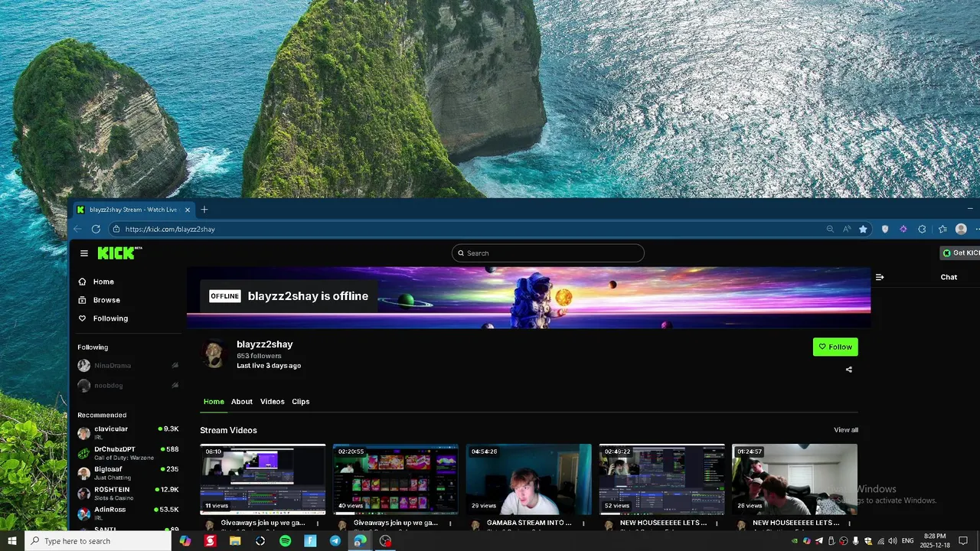Open options for 01:24:57 NEW HOUSEEEEEE video
The image size is (980, 551).
click(850, 523)
